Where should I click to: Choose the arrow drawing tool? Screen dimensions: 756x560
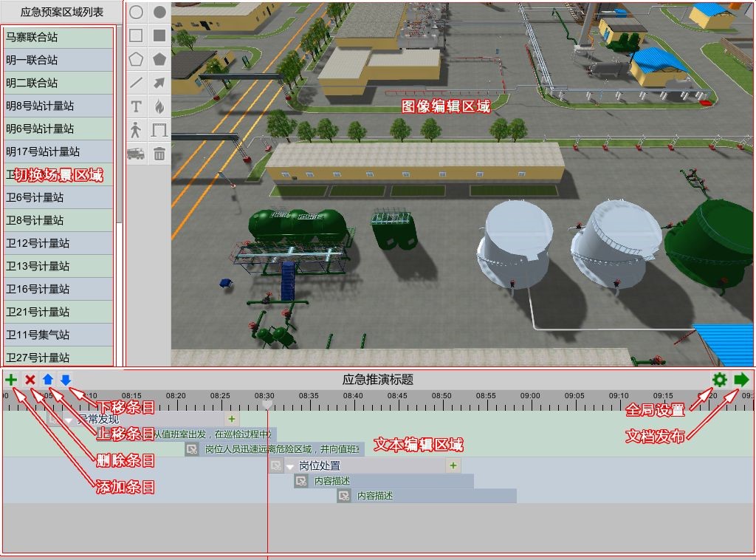click(x=159, y=83)
